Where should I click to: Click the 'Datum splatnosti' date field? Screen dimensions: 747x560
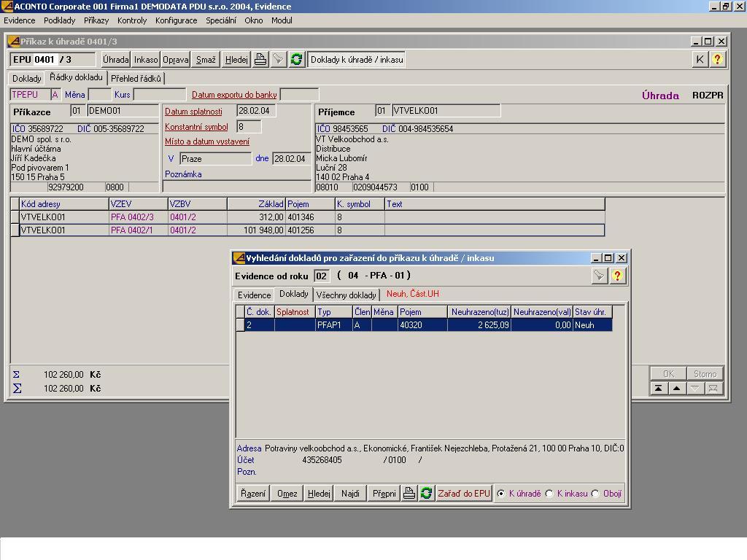(256, 111)
